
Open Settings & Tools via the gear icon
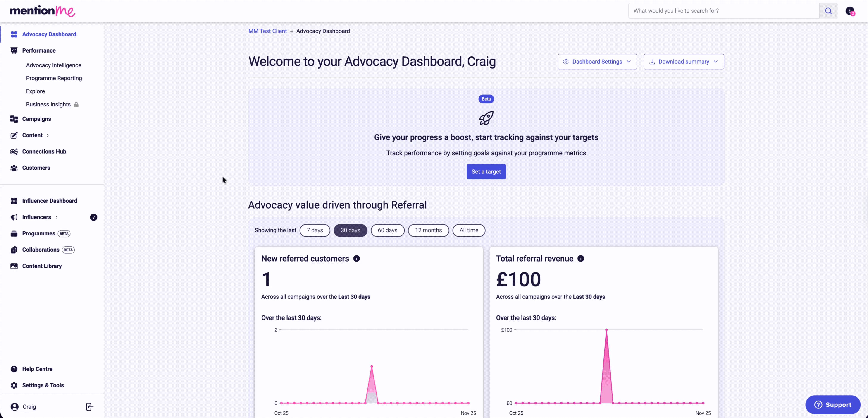[14, 385]
